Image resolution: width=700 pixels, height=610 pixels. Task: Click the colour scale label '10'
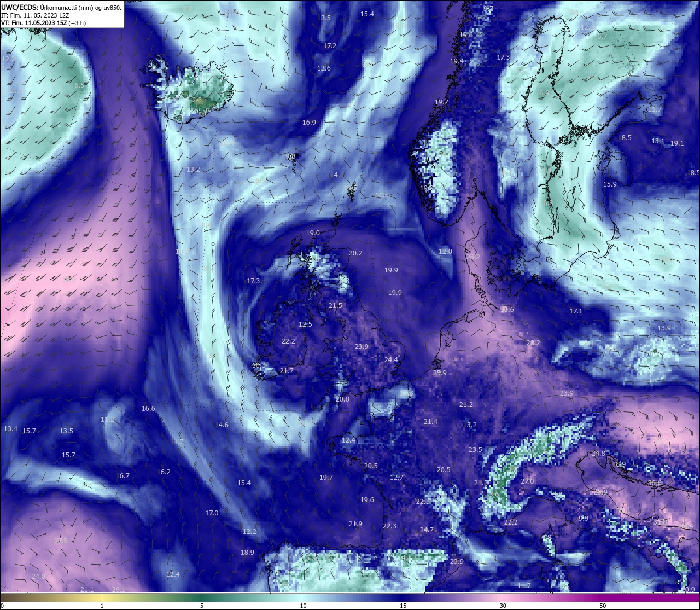click(x=302, y=606)
